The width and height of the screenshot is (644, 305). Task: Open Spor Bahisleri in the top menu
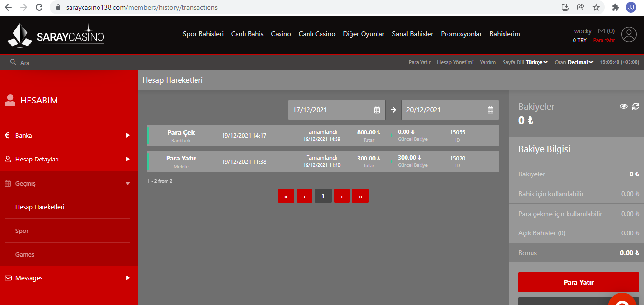[203, 34]
